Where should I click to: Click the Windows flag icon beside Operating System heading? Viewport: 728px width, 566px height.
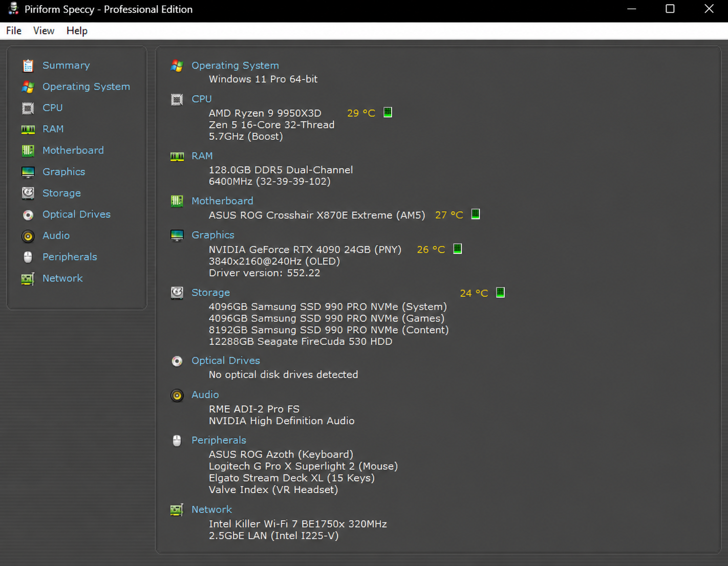coord(177,66)
